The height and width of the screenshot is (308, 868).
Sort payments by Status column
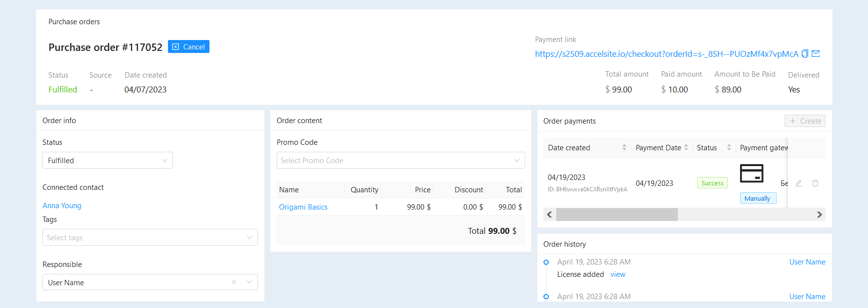(729, 148)
